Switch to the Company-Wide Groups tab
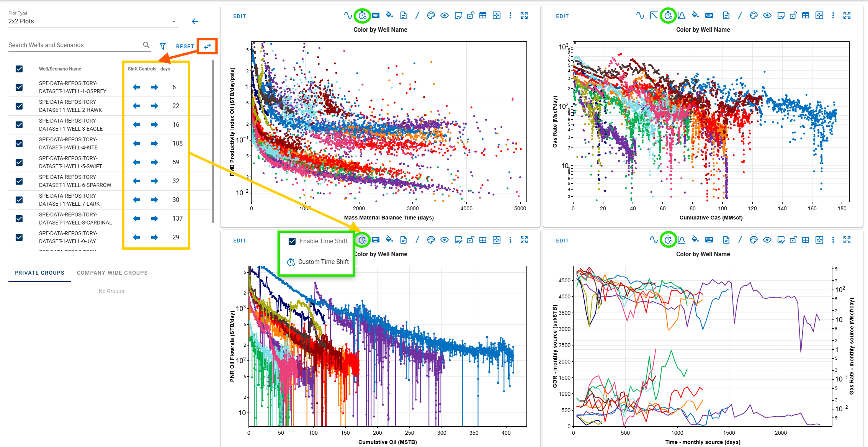This screenshot has width=868, height=447. pyautogui.click(x=112, y=273)
